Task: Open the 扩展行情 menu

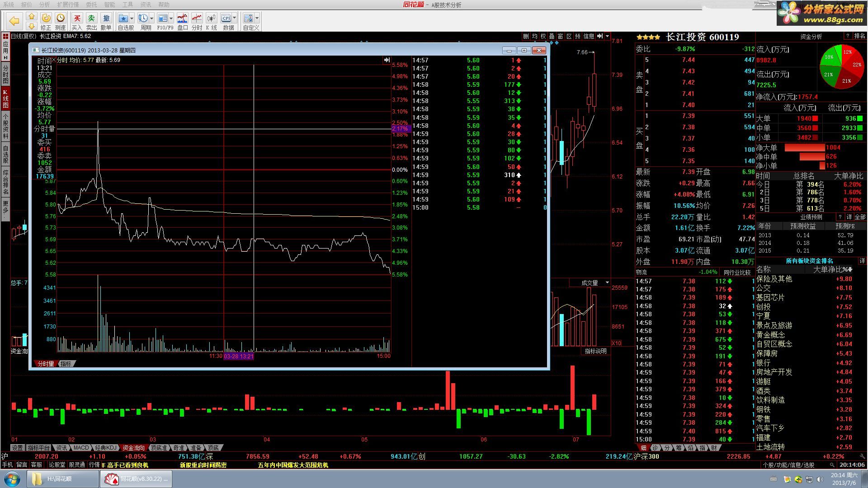Action: [68, 5]
